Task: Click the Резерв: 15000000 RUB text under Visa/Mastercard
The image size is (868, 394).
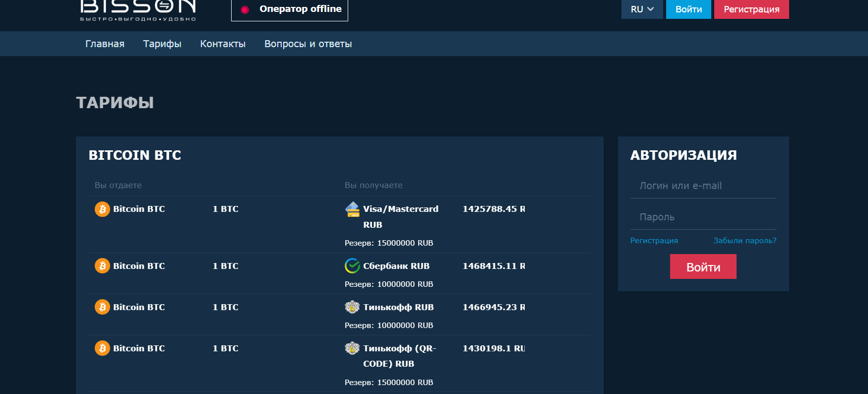Action: (389, 243)
